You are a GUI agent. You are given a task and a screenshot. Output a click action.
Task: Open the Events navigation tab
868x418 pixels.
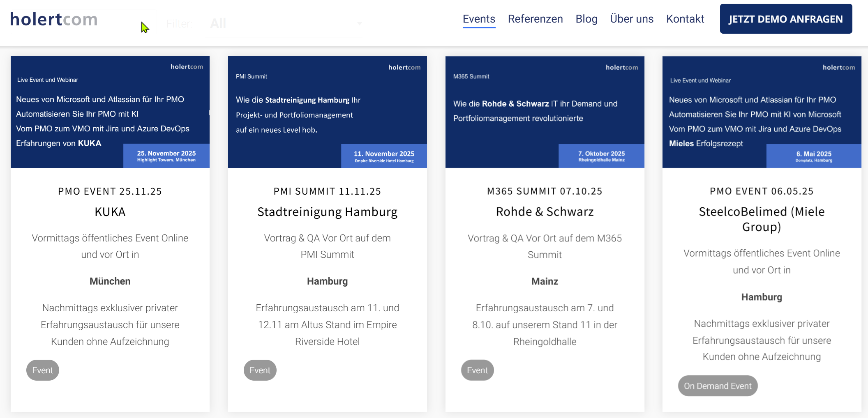(479, 19)
